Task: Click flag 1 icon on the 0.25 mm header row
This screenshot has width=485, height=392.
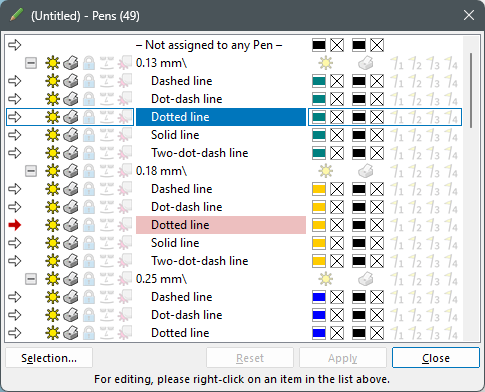Action: point(397,279)
